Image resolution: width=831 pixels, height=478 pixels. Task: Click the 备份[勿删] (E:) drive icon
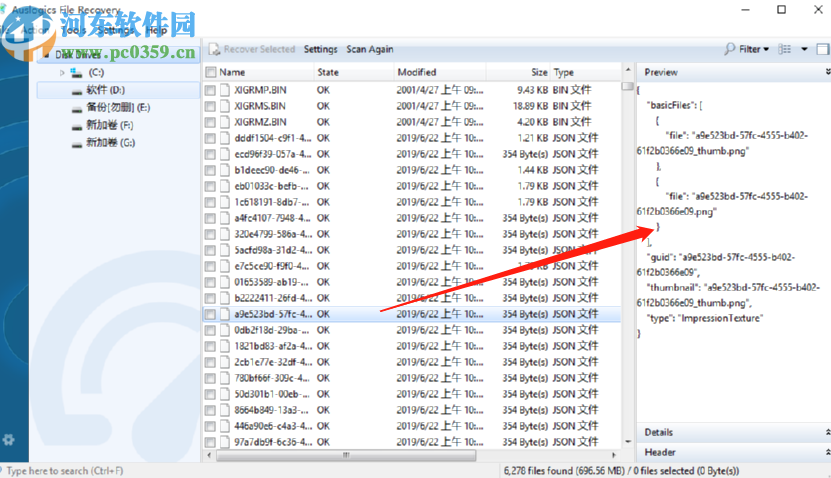click(x=77, y=109)
